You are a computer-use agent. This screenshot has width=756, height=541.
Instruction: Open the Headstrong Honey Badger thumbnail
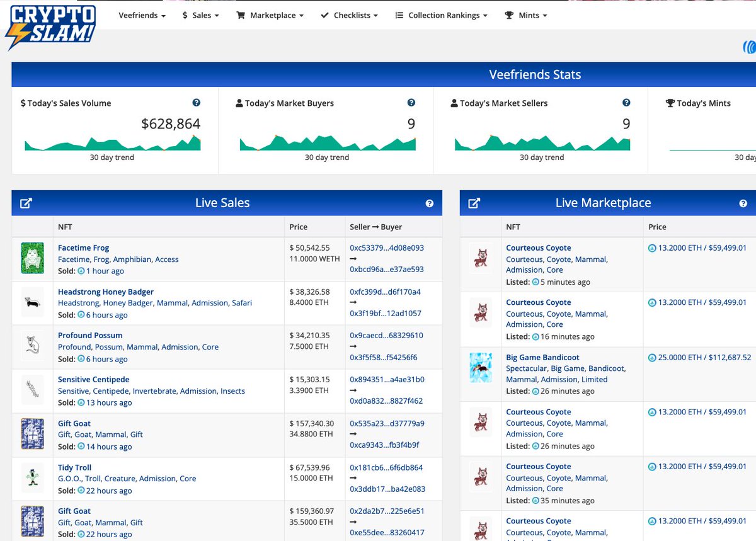[x=32, y=302]
